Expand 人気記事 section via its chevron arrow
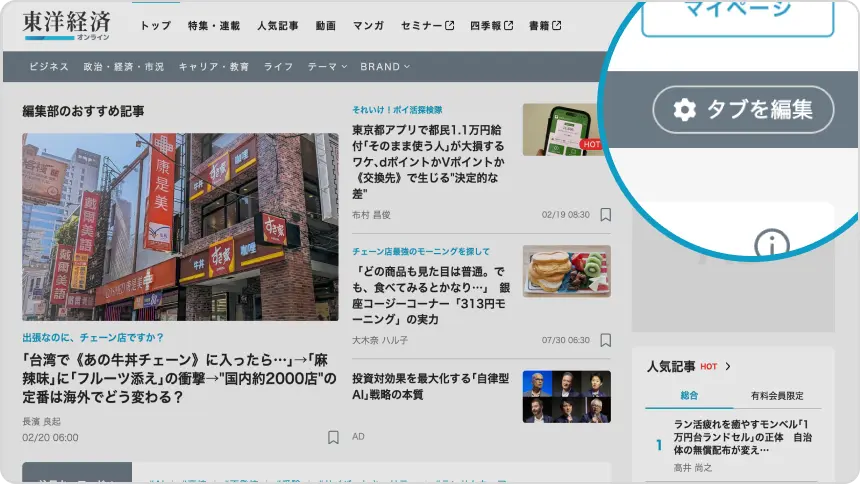The height and width of the screenshot is (484, 860). [728, 367]
